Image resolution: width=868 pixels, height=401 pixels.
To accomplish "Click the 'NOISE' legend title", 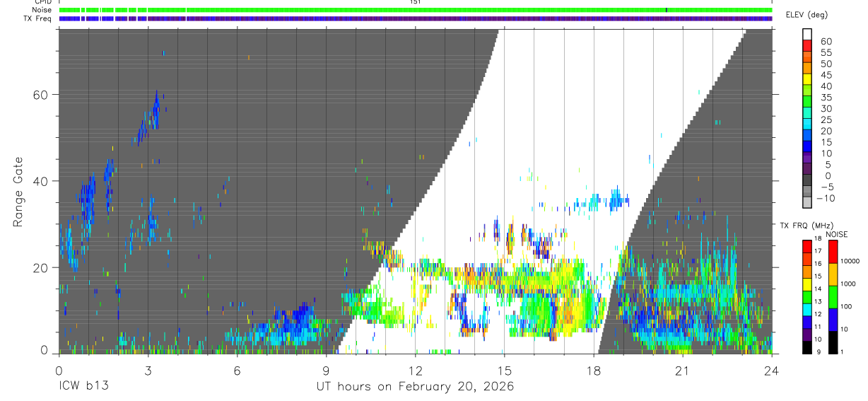I will coord(836,234).
